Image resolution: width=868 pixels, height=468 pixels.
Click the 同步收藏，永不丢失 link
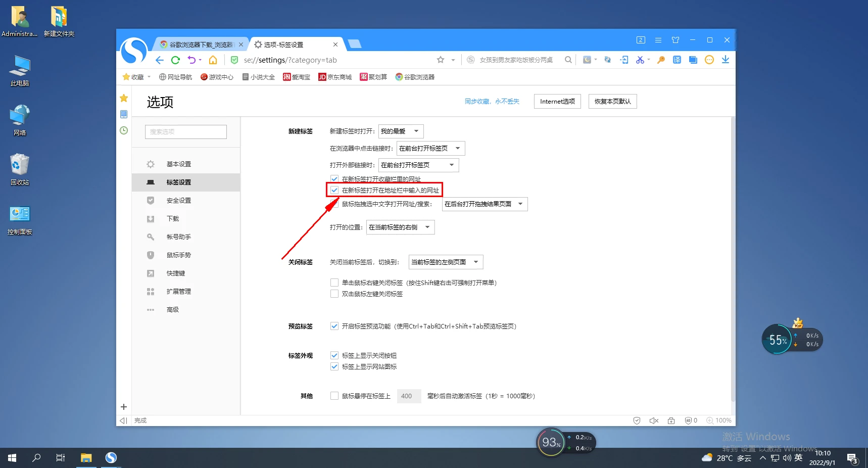point(492,102)
